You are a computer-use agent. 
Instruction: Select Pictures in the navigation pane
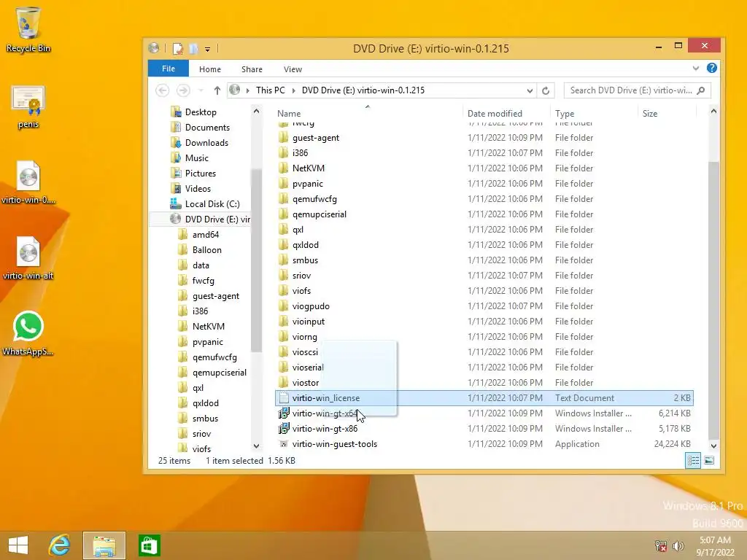200,173
